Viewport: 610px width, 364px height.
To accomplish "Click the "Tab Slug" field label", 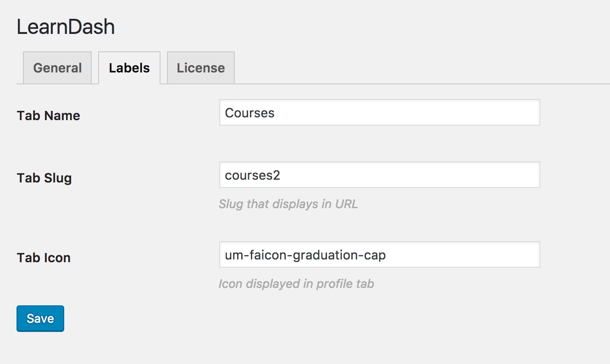I will click(44, 178).
